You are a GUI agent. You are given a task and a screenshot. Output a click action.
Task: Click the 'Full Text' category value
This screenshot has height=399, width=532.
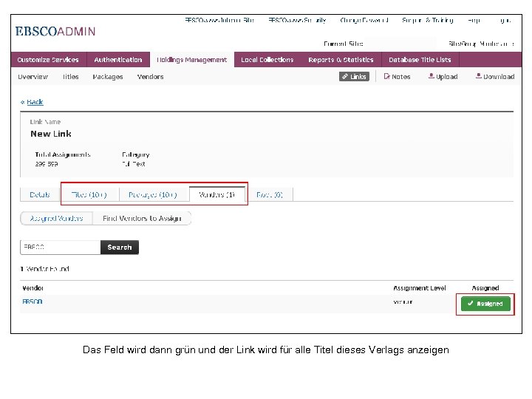tap(134, 164)
